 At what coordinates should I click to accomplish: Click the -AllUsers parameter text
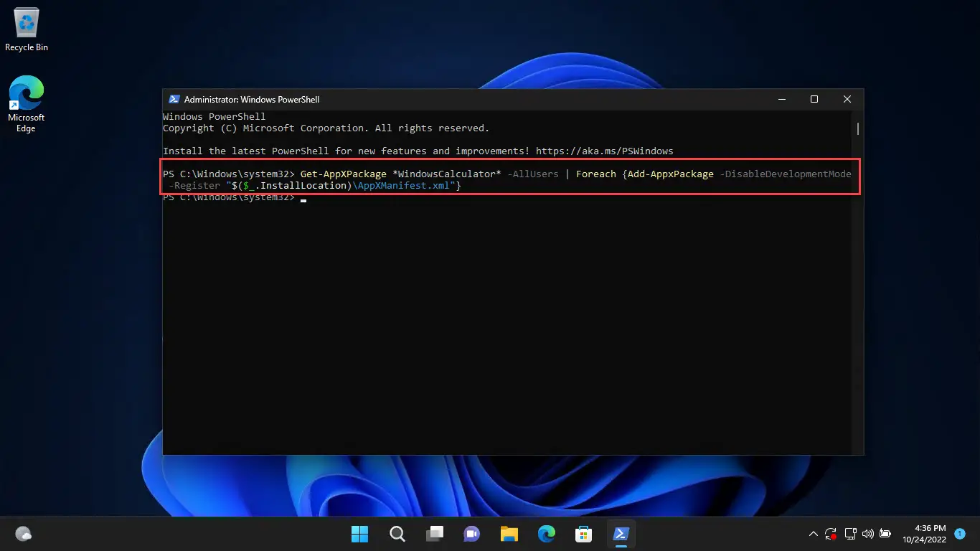(x=532, y=174)
